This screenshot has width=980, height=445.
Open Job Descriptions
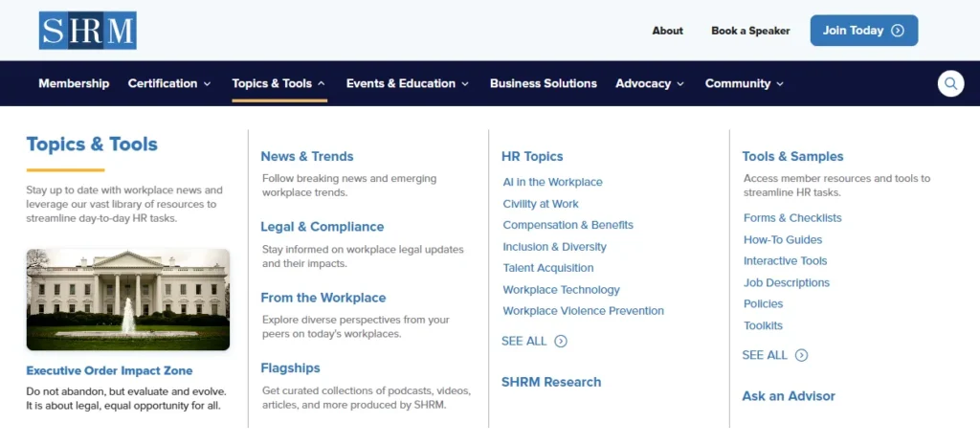[787, 283]
